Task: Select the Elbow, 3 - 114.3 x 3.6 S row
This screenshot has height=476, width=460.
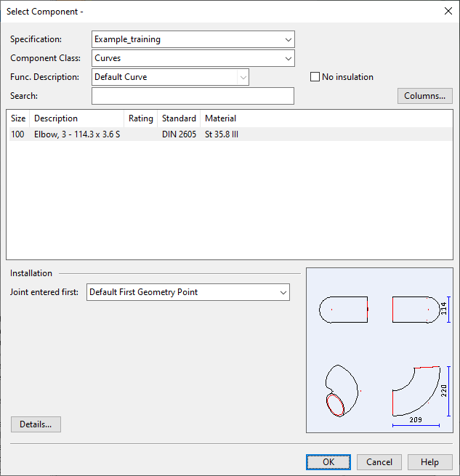Action: coord(77,134)
